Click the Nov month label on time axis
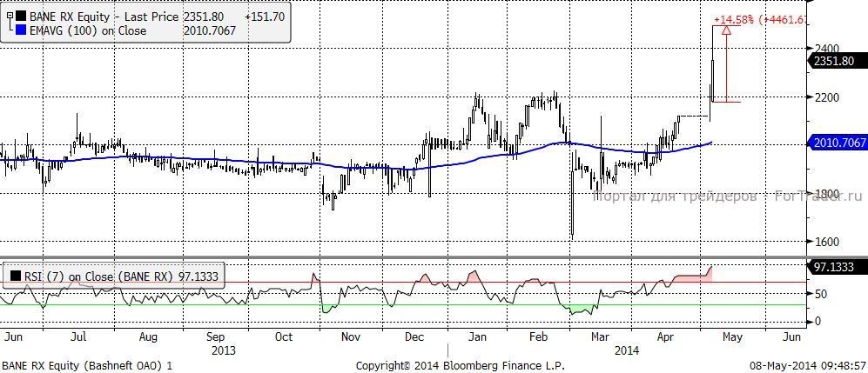The height and width of the screenshot is (373, 868). (x=350, y=337)
